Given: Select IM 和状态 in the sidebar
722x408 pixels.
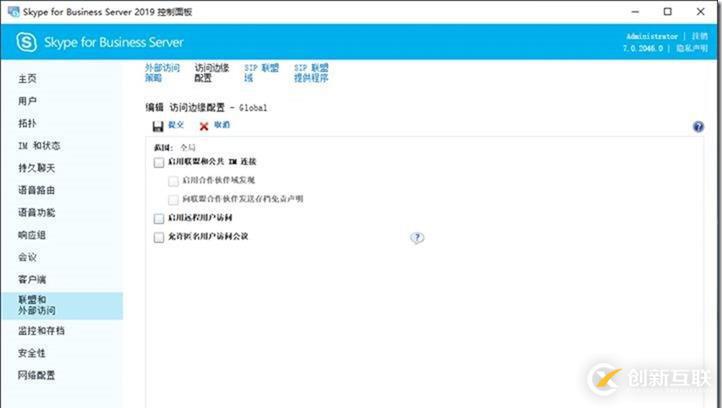Looking at the screenshot, I should pos(39,146).
